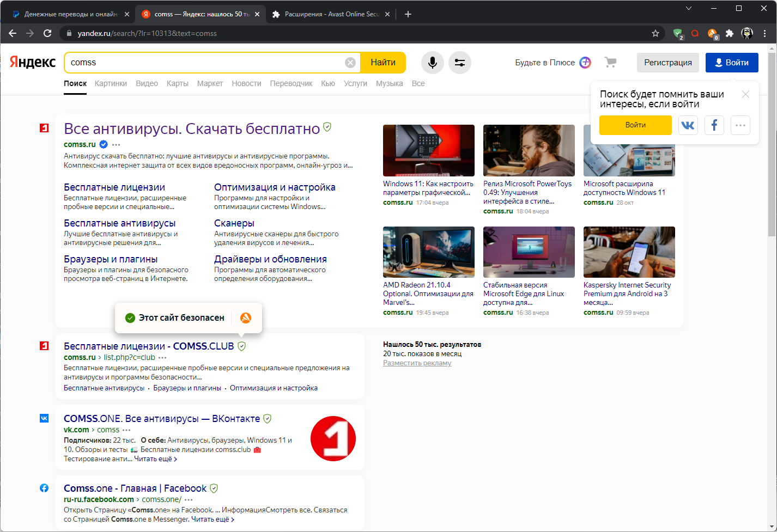Open search settings sliders icon
This screenshot has height=532, width=777.
tap(460, 63)
